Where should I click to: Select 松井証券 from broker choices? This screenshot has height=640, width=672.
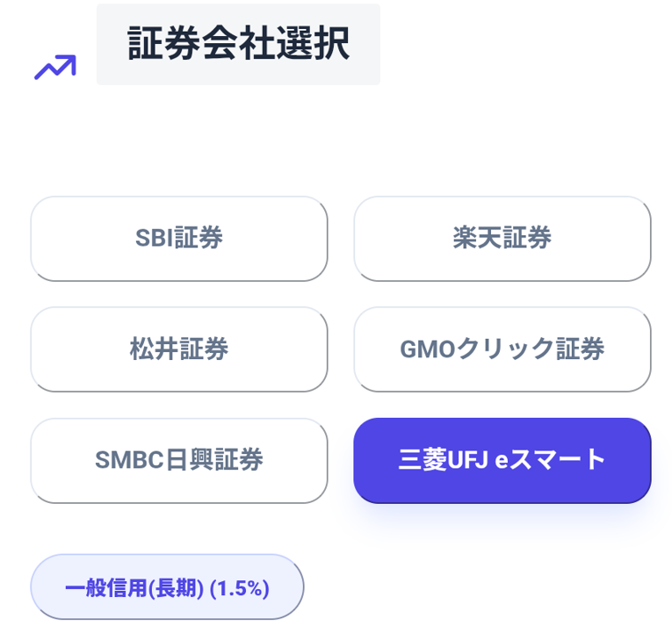(179, 349)
